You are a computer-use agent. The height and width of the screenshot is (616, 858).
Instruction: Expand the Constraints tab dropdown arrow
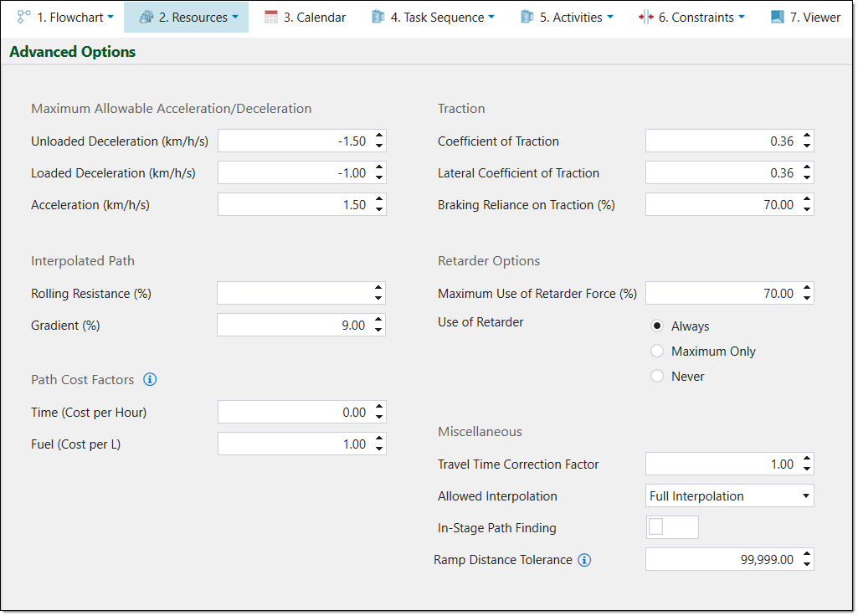[x=742, y=17]
